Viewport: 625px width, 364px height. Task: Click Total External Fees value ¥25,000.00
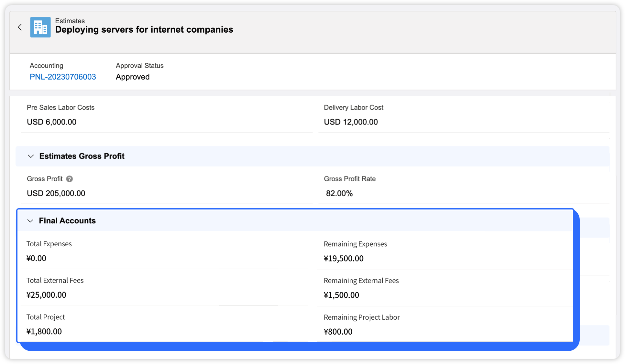coord(46,295)
